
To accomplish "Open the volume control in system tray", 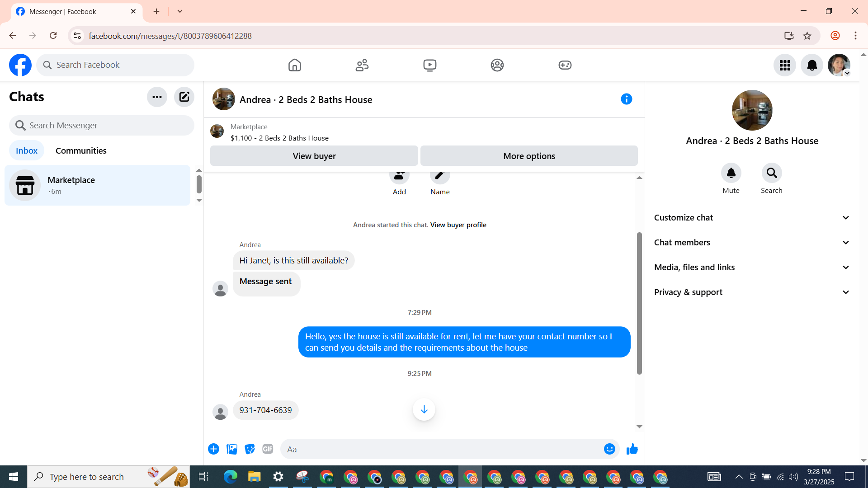I will tap(793, 477).
